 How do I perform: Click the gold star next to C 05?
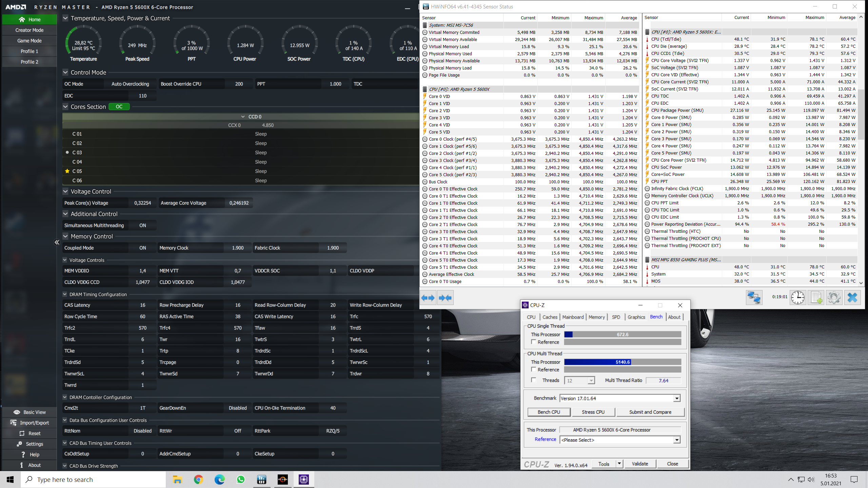pyautogui.click(x=67, y=171)
